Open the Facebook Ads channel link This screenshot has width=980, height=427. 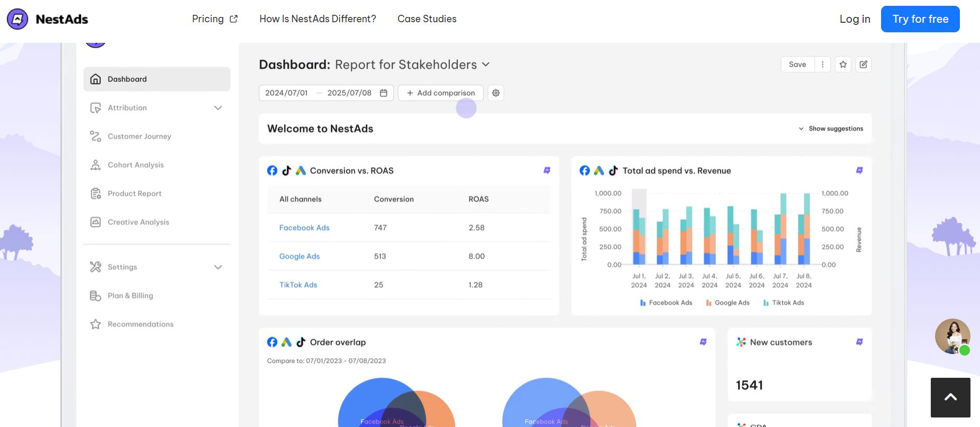[x=304, y=228]
